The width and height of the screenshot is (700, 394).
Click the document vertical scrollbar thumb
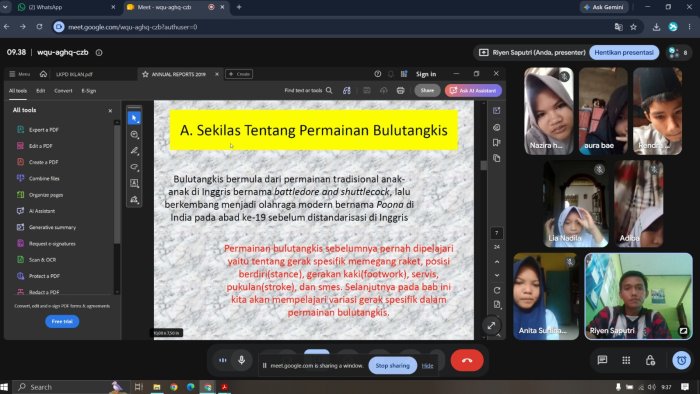pyautogui.click(x=483, y=166)
